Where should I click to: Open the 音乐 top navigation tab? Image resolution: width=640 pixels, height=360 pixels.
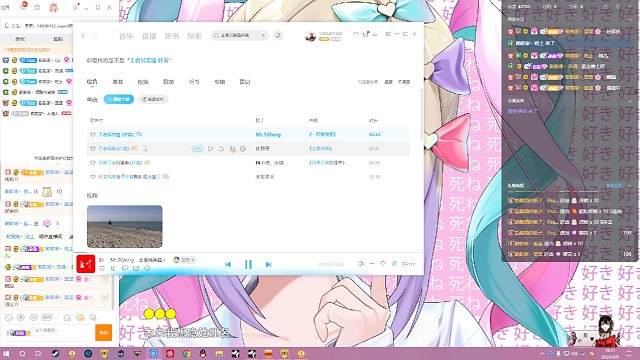(x=126, y=36)
